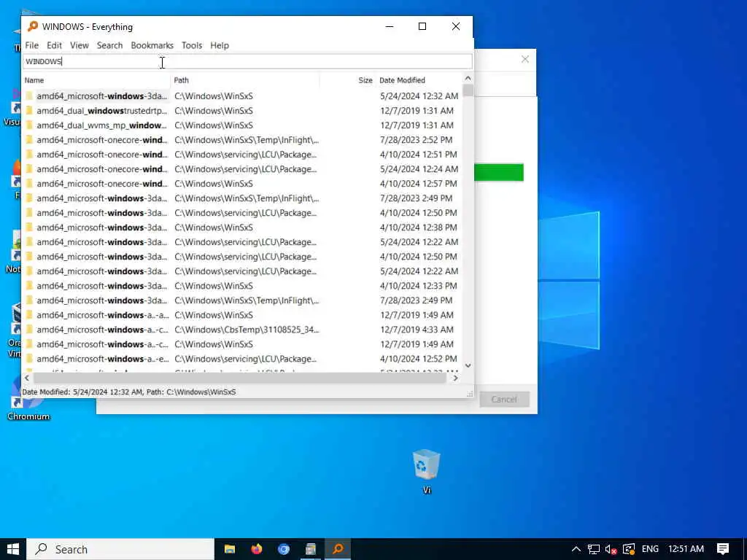Sort results by Name column
The height and width of the screenshot is (560, 747).
coord(97,80)
